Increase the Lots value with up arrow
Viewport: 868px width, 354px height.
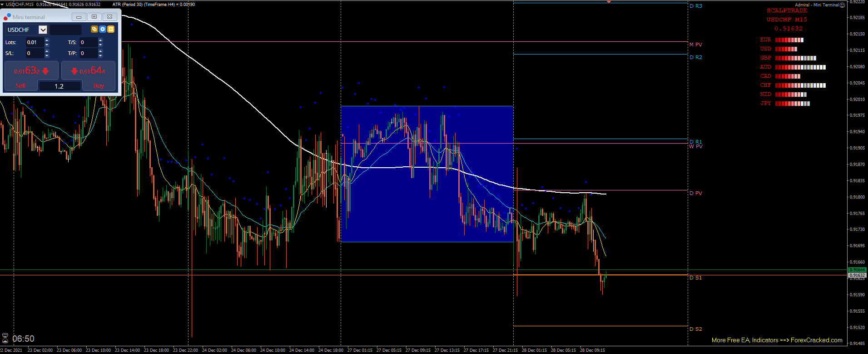pyautogui.click(x=47, y=40)
